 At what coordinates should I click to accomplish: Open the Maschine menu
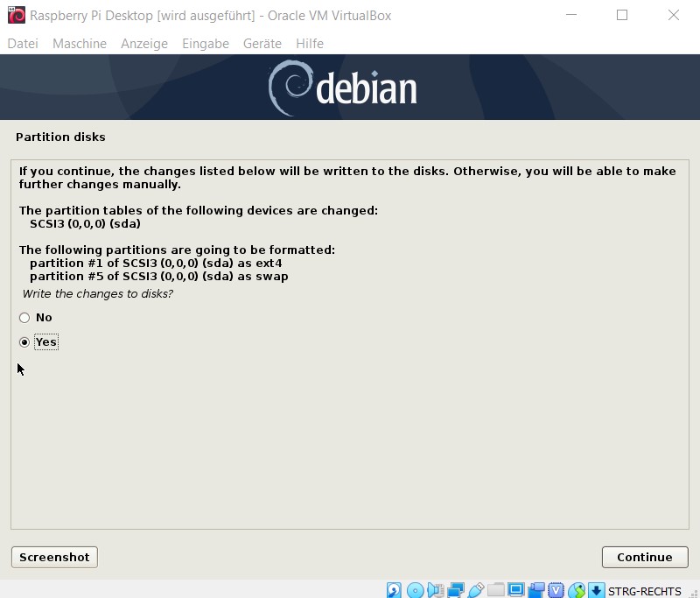[80, 43]
